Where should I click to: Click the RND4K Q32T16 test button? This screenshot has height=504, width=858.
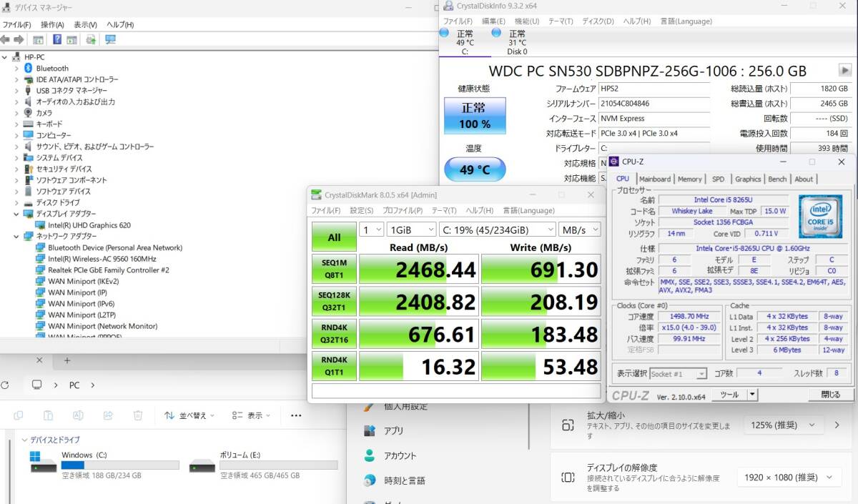tap(334, 333)
